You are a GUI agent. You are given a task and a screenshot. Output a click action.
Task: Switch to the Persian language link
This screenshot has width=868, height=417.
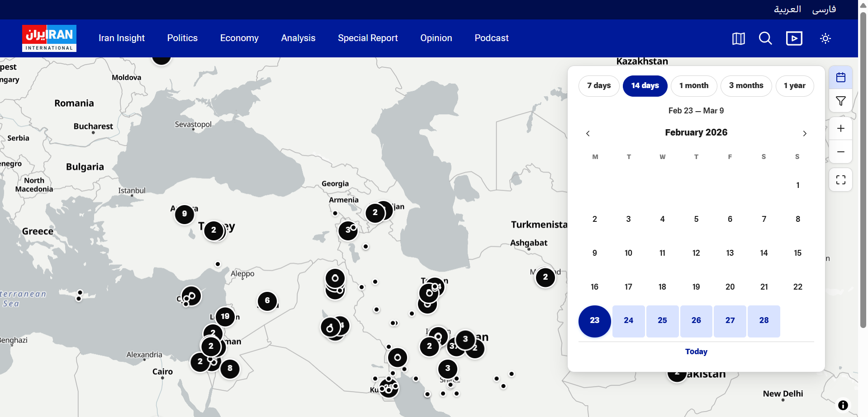pyautogui.click(x=824, y=9)
